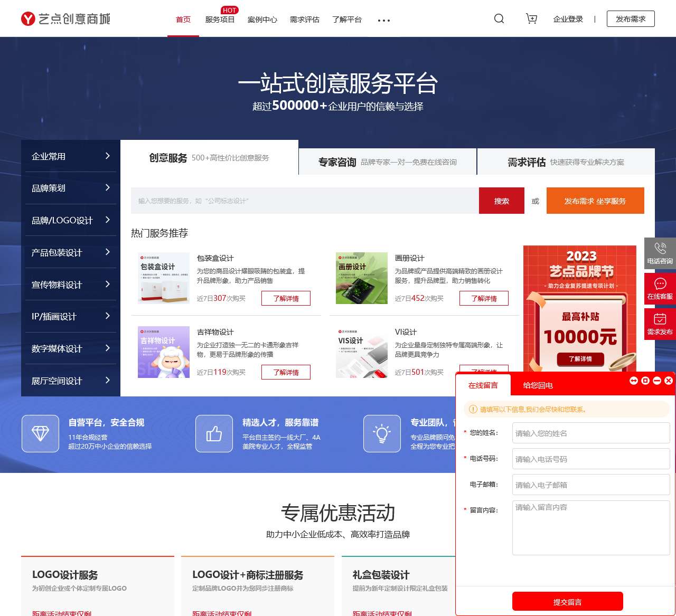Click the 吉祥物设计 service title

point(215,332)
